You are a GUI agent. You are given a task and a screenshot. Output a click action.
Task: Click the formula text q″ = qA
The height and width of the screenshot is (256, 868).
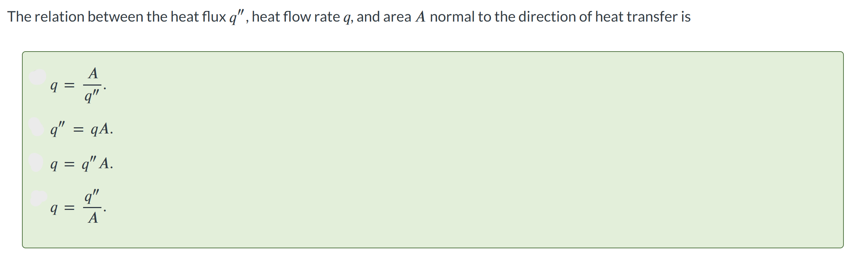click(82, 128)
